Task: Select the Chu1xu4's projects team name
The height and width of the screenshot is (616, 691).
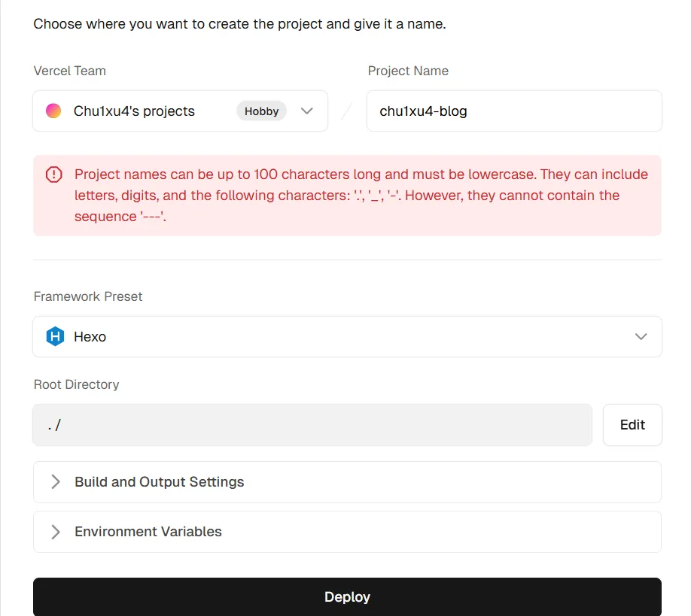Action: click(134, 111)
